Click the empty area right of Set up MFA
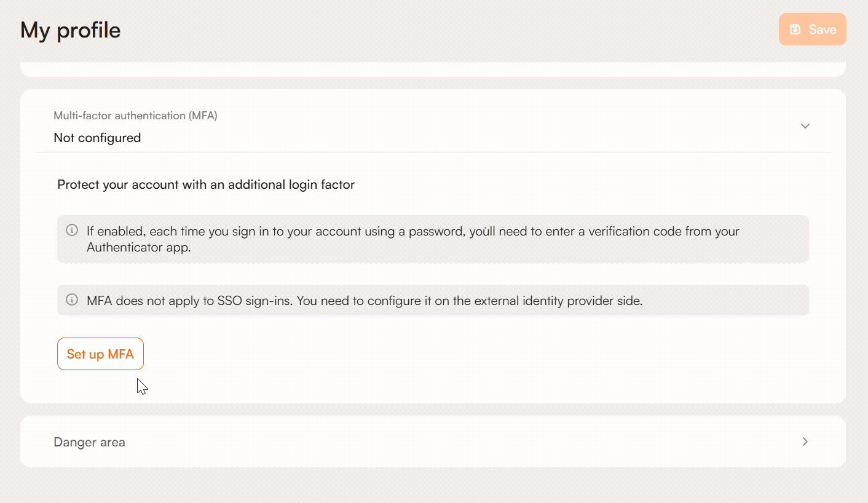Screen dimensions: 868x503 click(x=430, y=354)
